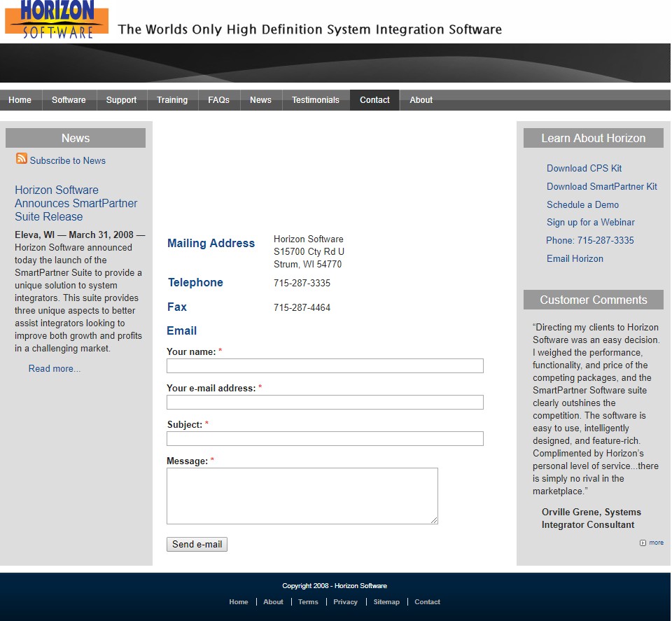Click the Copyright 2008 - Horizon Software text
Image resolution: width=672 pixels, height=621 pixels.
click(x=335, y=586)
